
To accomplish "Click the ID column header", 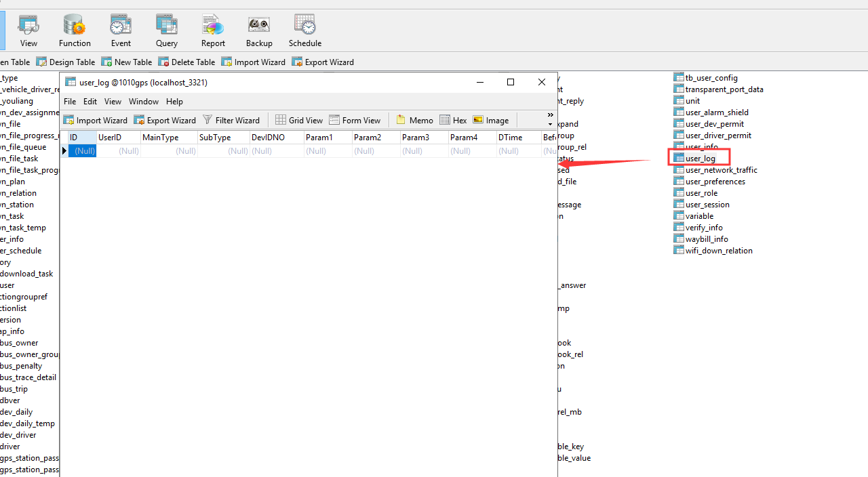I will 82,138.
